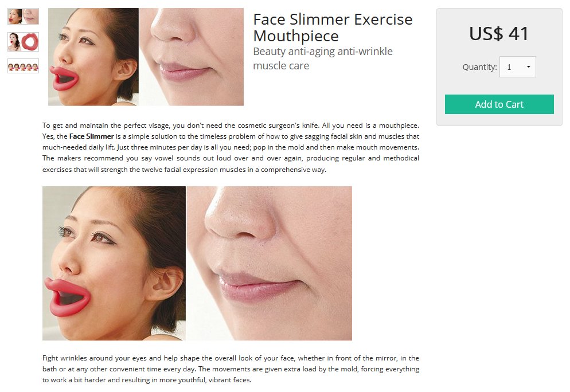Select the first thumbnail showing woman and lips
This screenshot has width=570, height=392.
[24, 17]
